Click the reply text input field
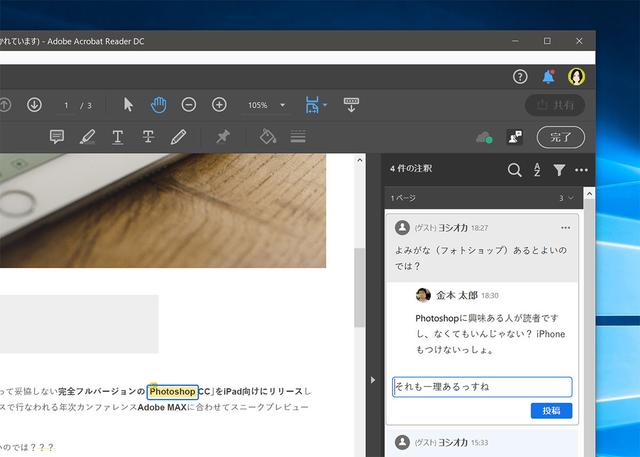 pyautogui.click(x=482, y=387)
